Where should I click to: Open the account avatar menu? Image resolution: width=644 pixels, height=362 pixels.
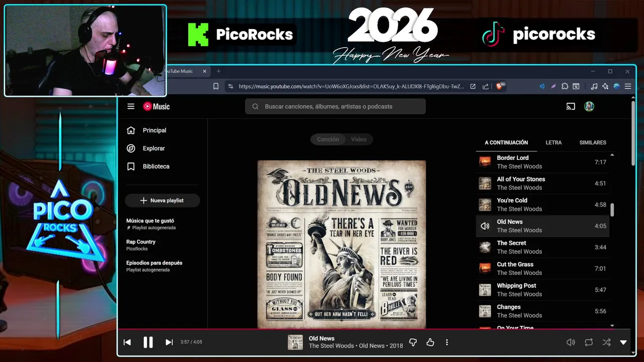tap(589, 106)
